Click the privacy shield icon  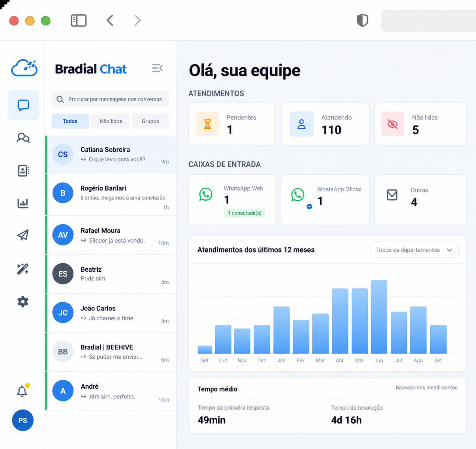coord(362,20)
